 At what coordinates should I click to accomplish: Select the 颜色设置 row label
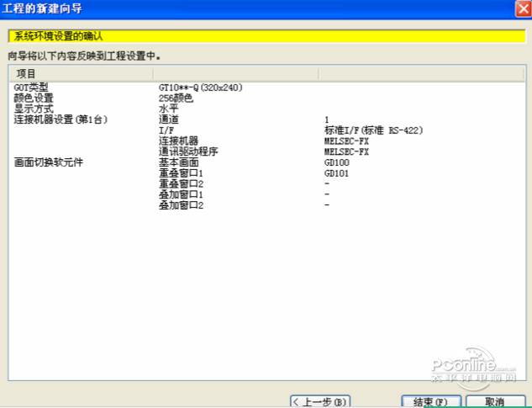[x=34, y=98]
